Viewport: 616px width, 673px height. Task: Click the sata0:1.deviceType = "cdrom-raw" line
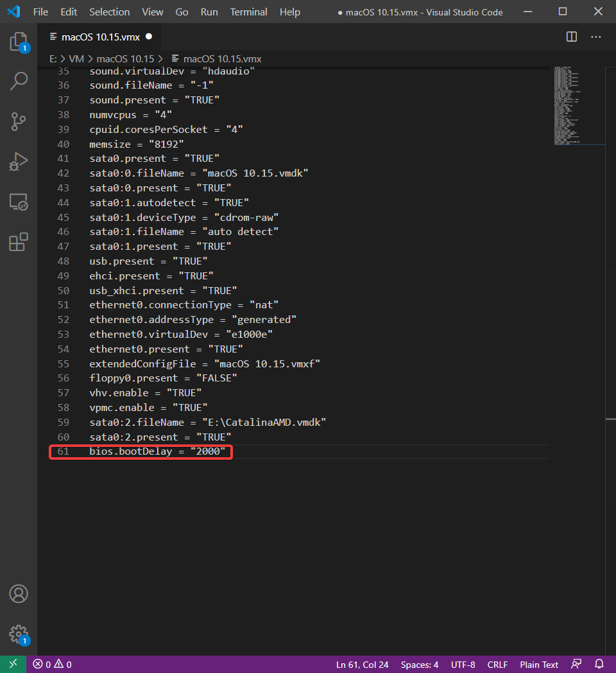point(184,217)
